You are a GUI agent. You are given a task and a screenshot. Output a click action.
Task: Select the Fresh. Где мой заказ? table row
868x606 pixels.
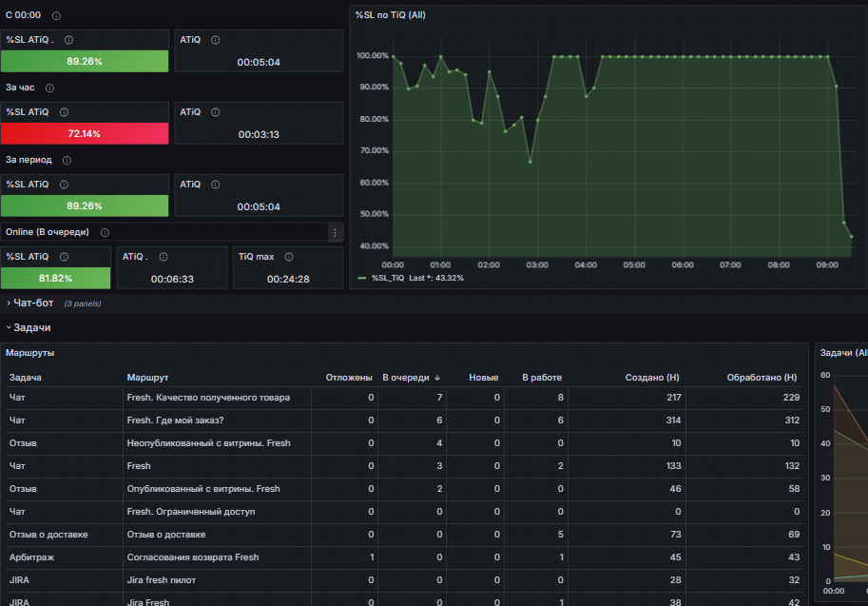[x=404, y=420]
